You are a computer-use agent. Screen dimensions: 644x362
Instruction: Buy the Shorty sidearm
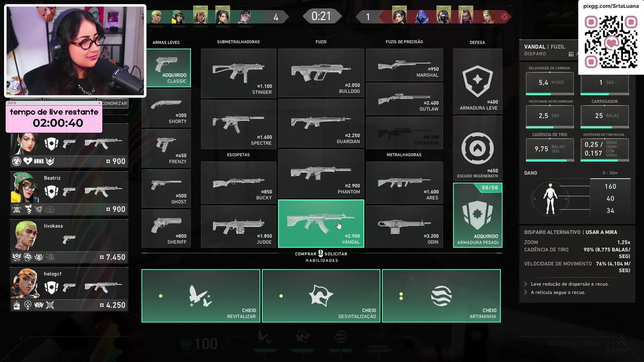tap(166, 108)
